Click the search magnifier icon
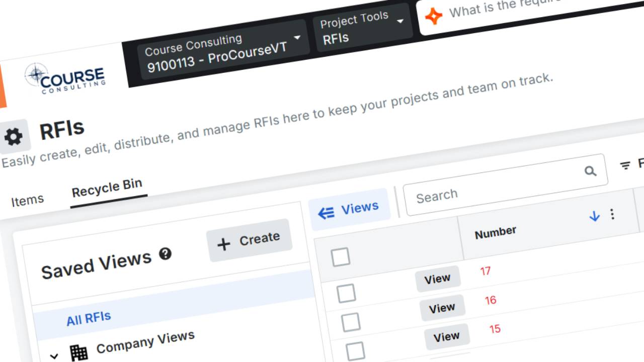644x362 pixels. 590,171
